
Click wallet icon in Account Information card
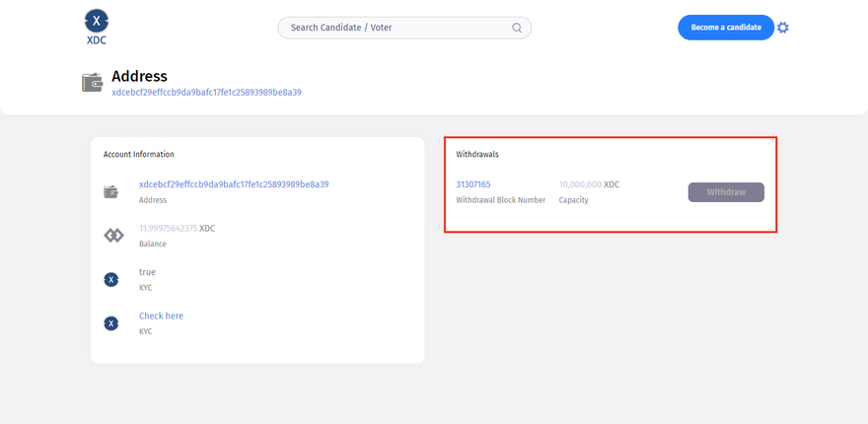pyautogui.click(x=111, y=191)
